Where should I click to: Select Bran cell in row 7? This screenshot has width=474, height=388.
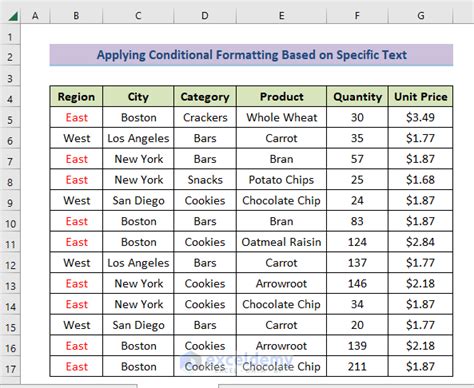[x=281, y=159]
